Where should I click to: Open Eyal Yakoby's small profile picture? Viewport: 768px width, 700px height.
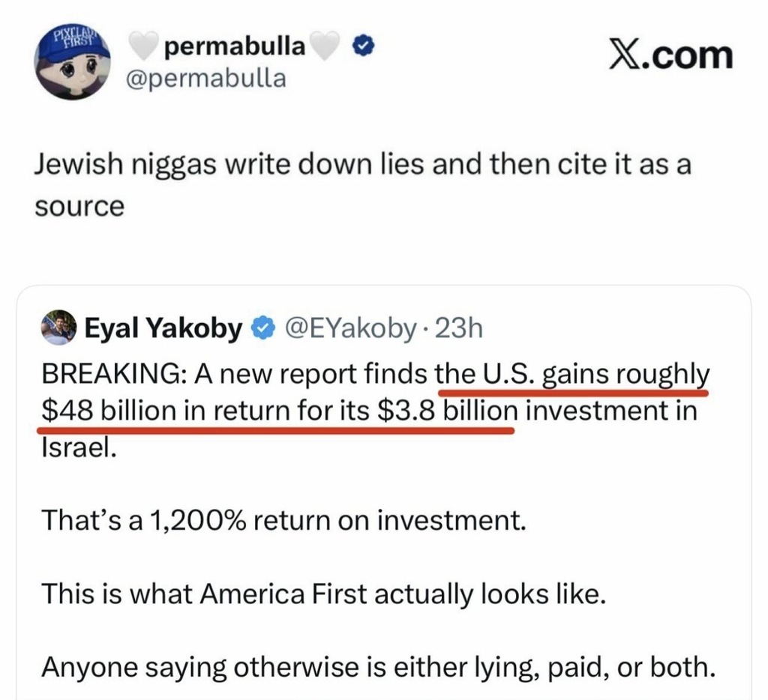[x=58, y=328]
